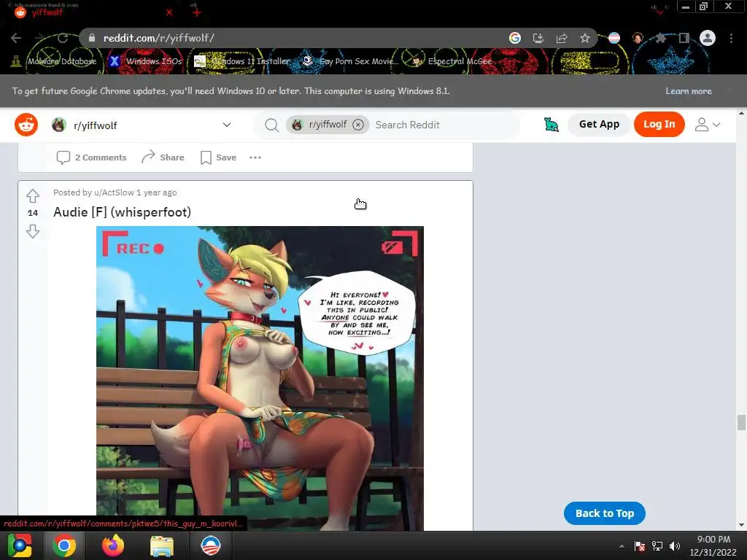Go back using the browser back arrow

(16, 38)
